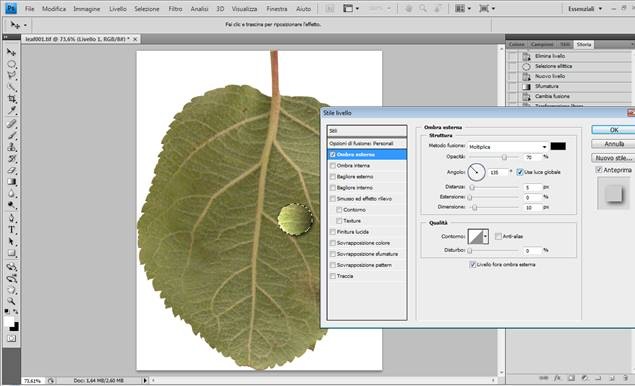Select the 3D Rotate tool
Screen dimensions: 635x386
(x=11, y=267)
